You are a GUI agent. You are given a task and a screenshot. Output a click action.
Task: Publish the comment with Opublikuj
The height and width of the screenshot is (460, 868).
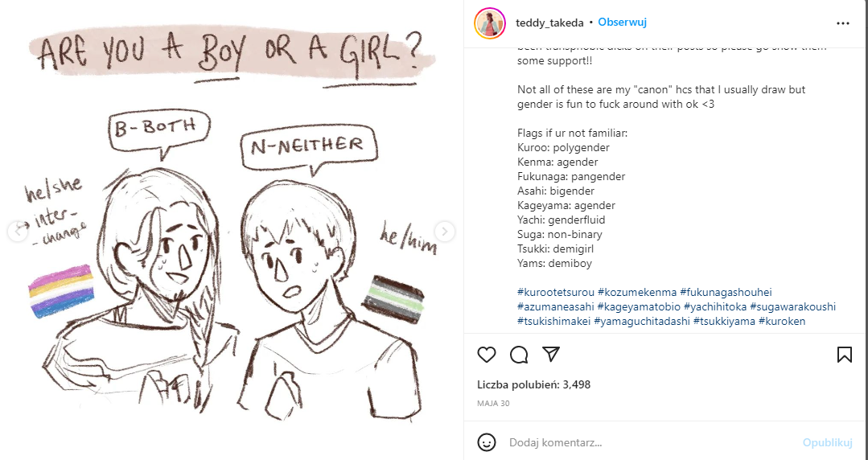(827, 442)
